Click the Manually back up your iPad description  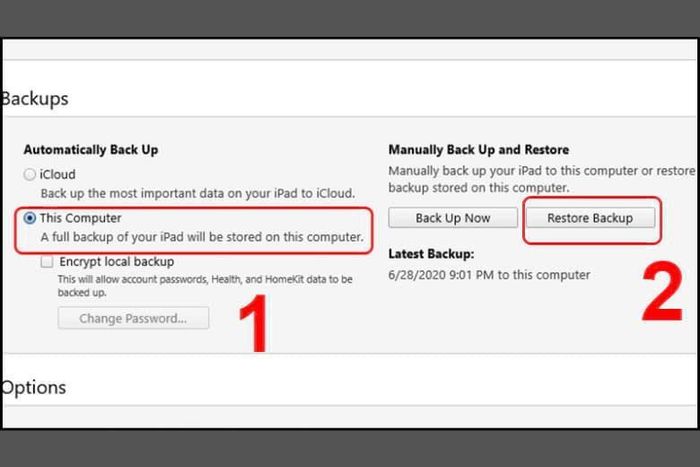(542, 179)
